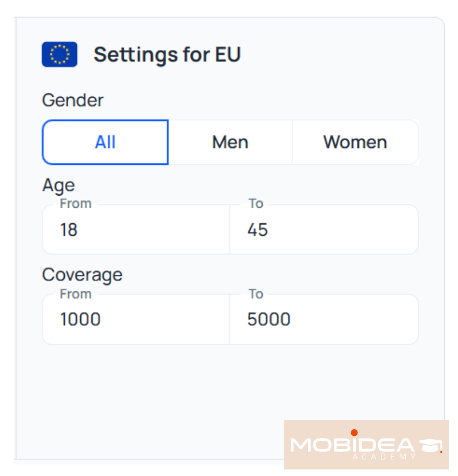Click the Settings for EU heading

click(167, 54)
